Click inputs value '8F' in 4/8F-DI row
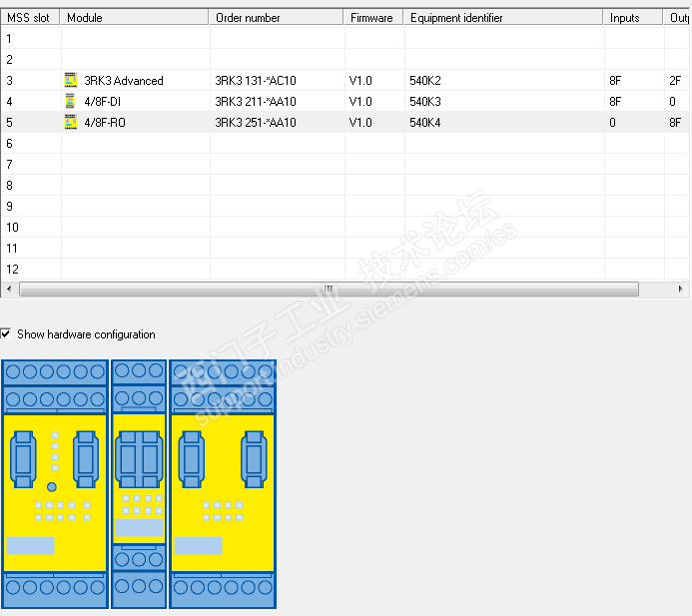Viewport: 692px width, 616px height. pos(615,102)
